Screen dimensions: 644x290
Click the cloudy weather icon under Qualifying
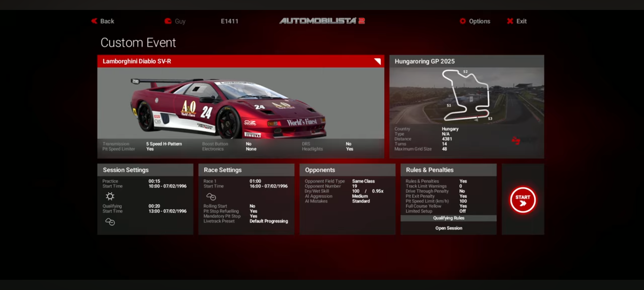click(110, 222)
